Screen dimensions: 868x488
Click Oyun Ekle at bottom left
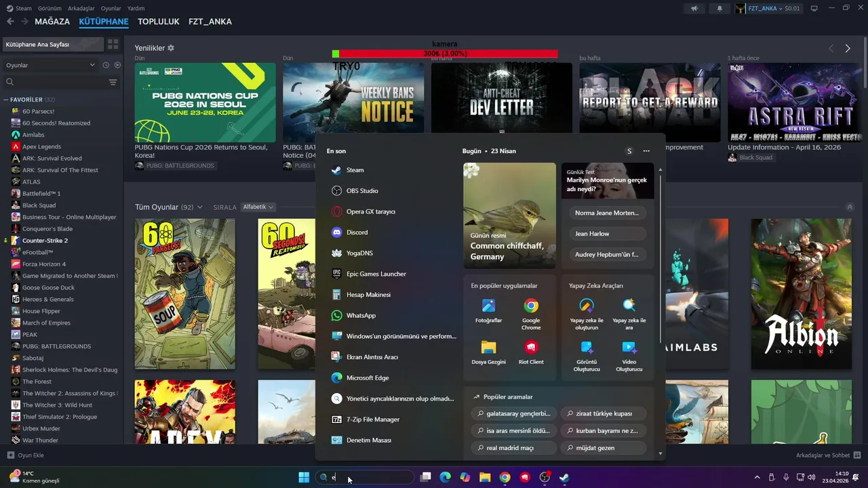point(25,455)
